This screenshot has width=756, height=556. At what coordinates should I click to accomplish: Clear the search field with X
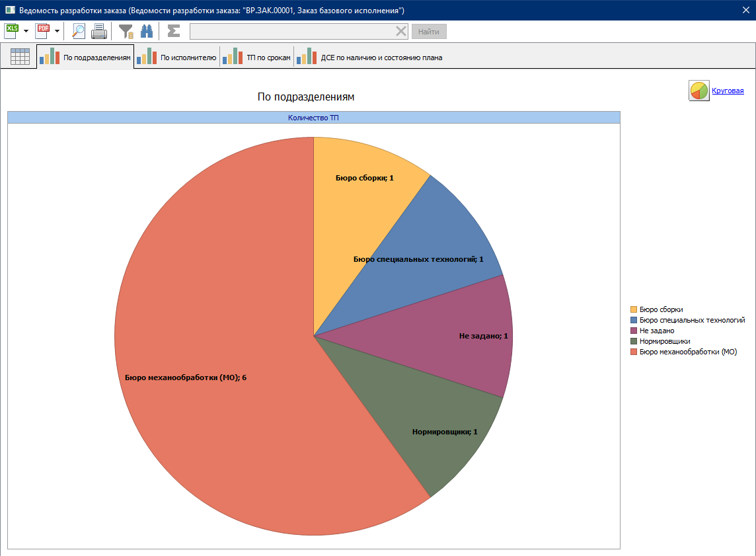tap(401, 31)
